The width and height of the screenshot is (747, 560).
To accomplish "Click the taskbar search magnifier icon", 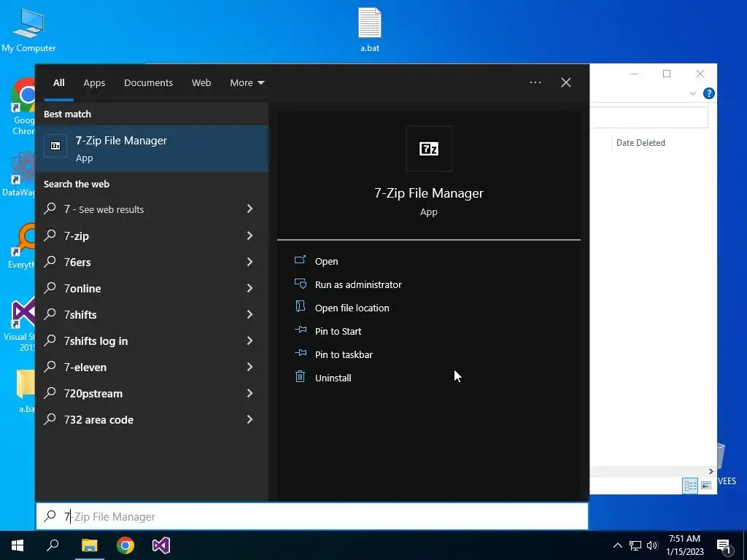I will click(53, 545).
